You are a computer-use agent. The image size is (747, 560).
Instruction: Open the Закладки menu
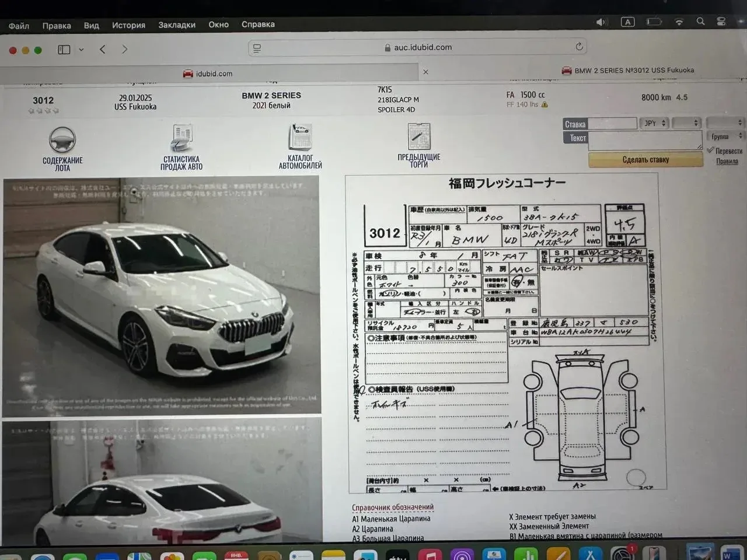[x=177, y=25]
